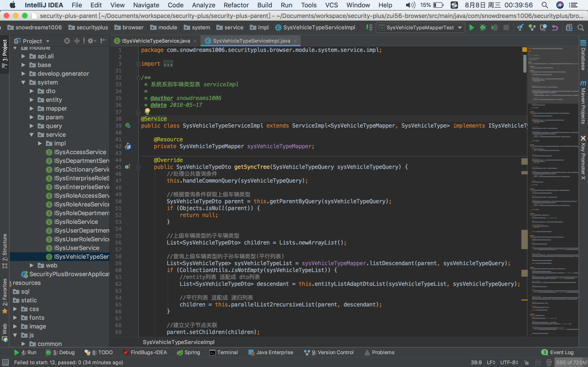
Task: Start debugging with the bug icon
Action: click(483, 28)
